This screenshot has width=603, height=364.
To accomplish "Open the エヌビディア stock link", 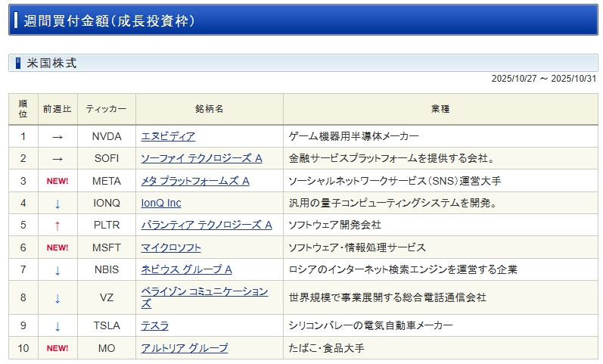I will [168, 136].
